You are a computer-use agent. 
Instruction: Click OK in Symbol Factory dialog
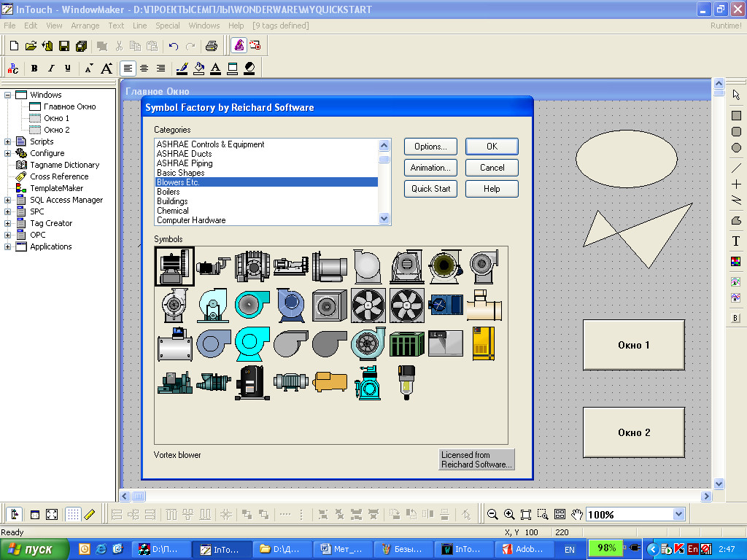point(492,147)
